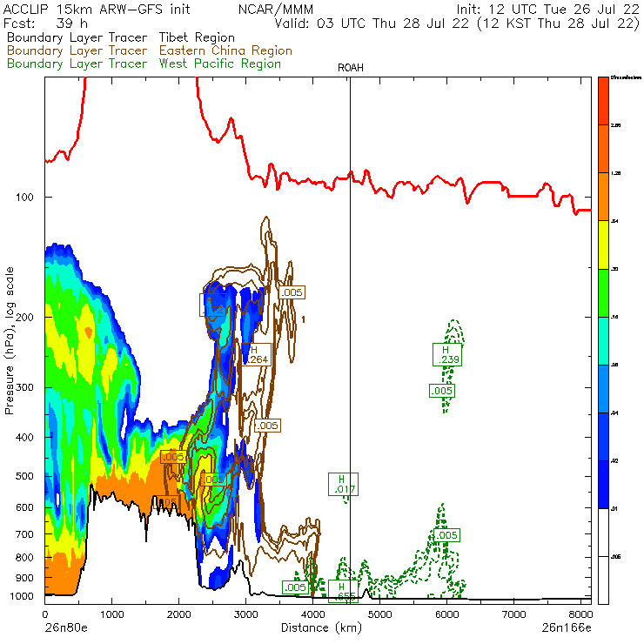
Task: Click the 2000 distance axis tick label
Action: [x=178, y=614]
